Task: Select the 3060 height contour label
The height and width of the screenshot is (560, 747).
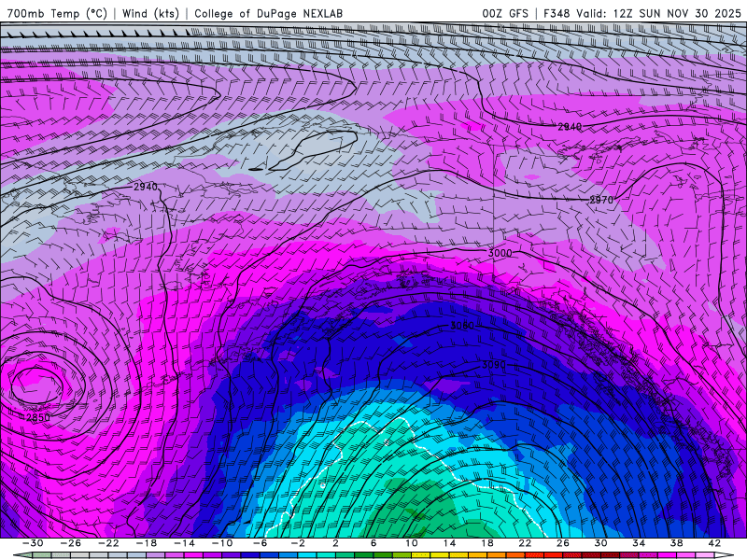Action: pos(462,326)
